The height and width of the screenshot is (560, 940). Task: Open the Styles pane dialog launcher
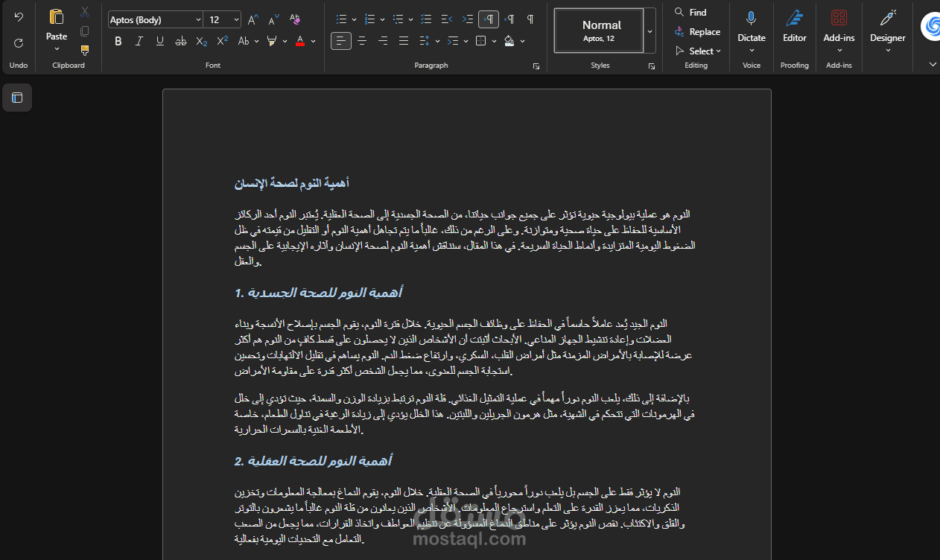tap(652, 66)
